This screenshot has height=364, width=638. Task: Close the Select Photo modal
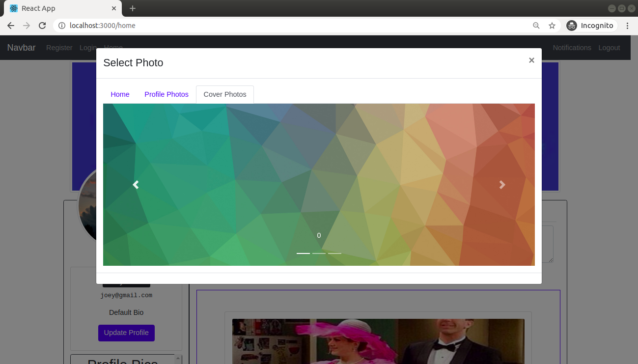[x=531, y=60]
